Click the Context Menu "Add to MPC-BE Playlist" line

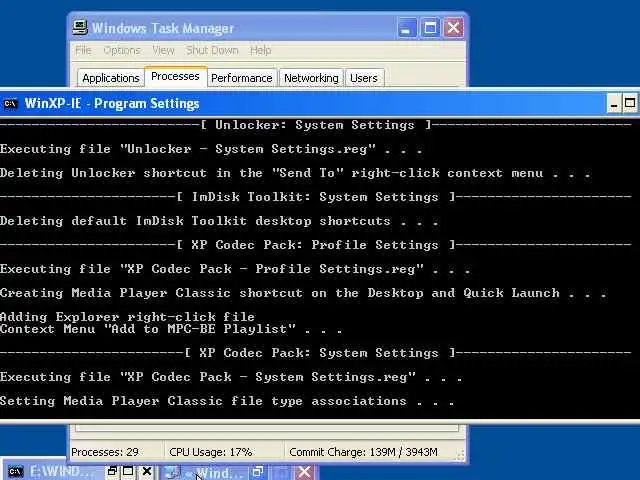(x=171, y=329)
